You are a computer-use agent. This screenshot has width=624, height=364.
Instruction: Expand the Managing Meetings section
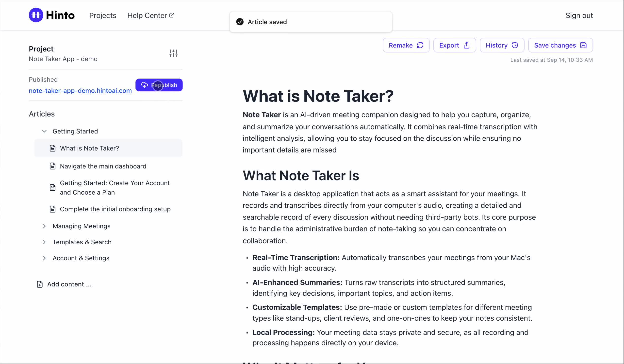pyautogui.click(x=44, y=226)
